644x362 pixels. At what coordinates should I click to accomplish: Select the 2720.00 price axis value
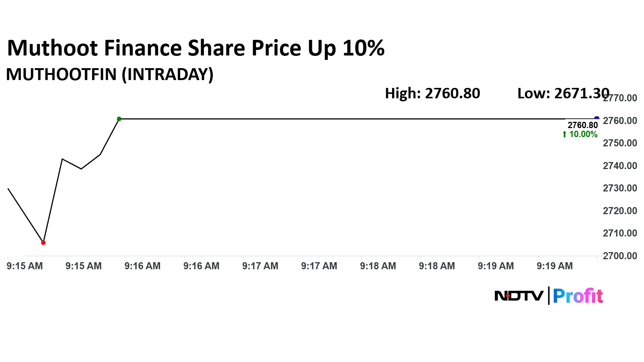coord(620,211)
